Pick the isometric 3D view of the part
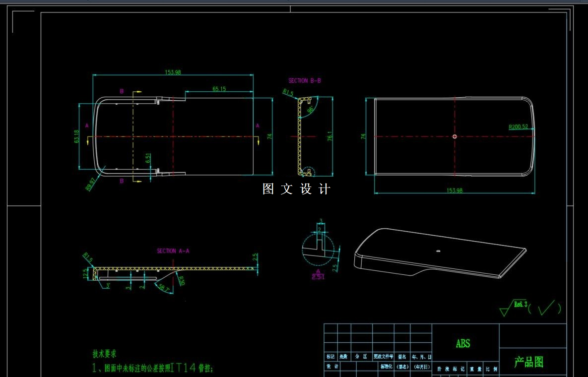 (x=440, y=253)
